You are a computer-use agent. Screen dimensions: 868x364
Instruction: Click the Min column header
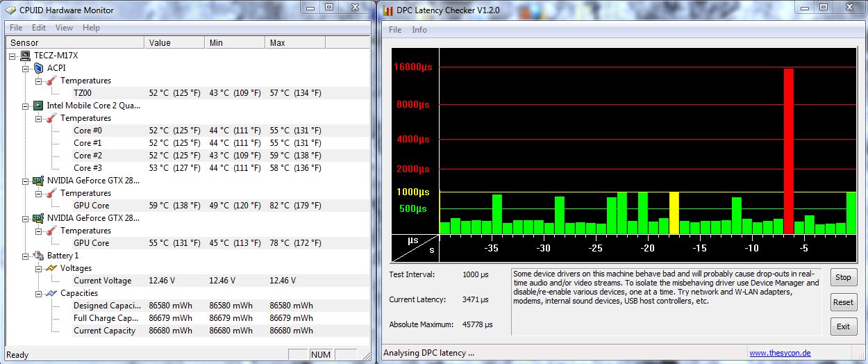236,43
